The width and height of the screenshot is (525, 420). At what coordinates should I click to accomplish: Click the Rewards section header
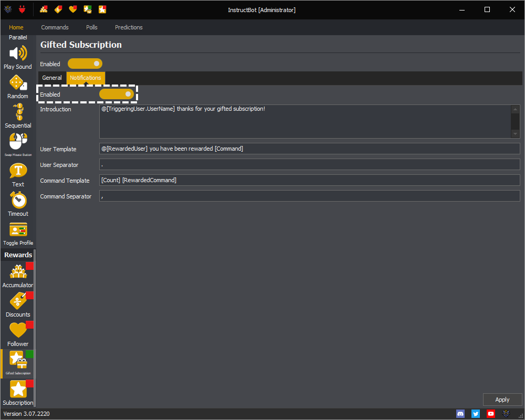point(18,255)
